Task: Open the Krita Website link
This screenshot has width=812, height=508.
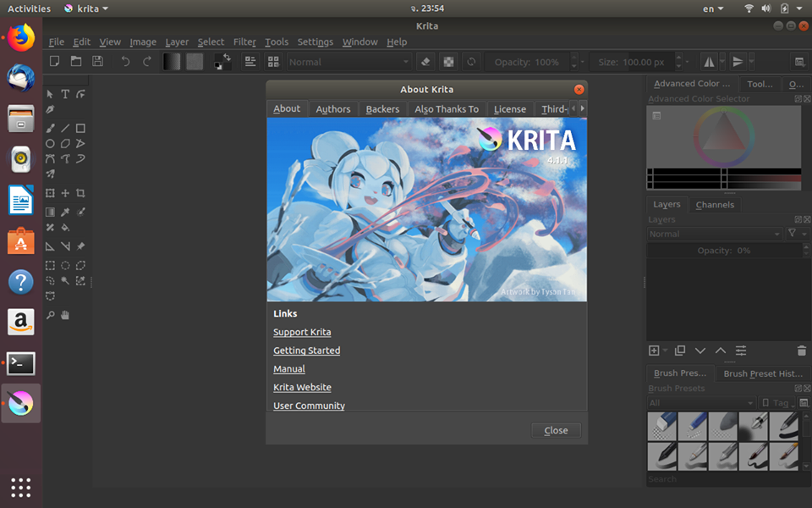Action: click(x=302, y=387)
